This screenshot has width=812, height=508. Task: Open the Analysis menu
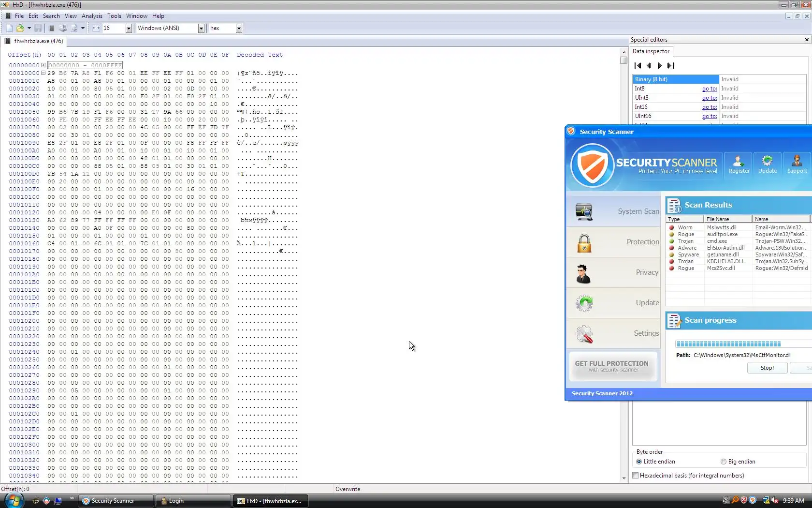[92, 16]
